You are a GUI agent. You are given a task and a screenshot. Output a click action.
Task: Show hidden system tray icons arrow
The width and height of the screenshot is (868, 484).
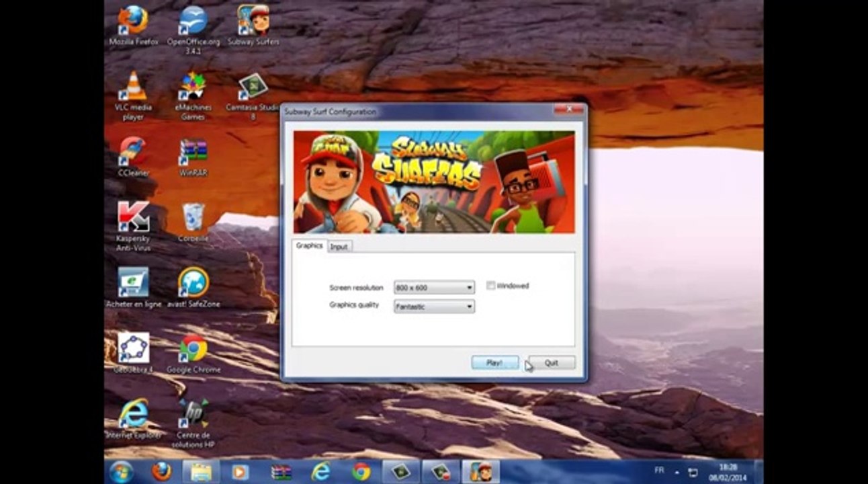click(x=677, y=473)
